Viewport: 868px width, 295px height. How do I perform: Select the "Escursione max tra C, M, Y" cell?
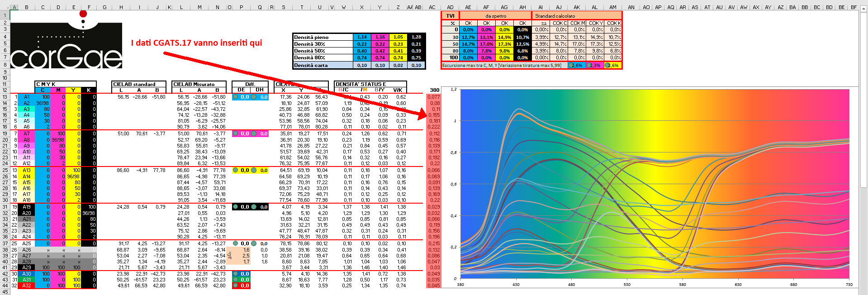pos(504,66)
